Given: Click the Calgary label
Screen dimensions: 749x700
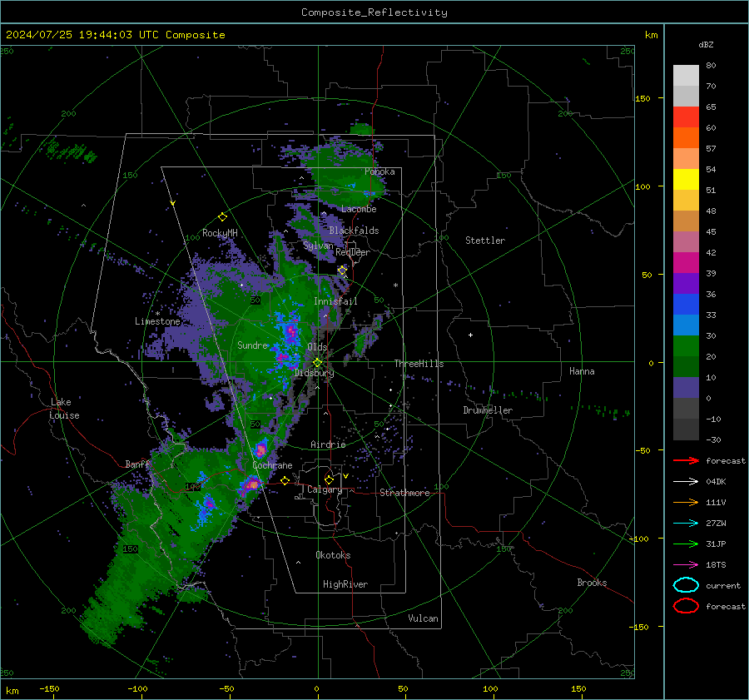Looking at the screenshot, I should click(x=325, y=489).
